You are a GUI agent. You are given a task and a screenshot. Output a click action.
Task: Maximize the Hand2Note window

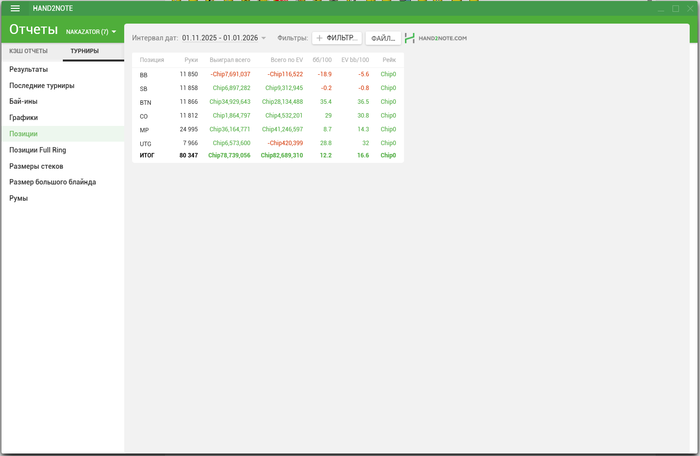[x=675, y=8]
